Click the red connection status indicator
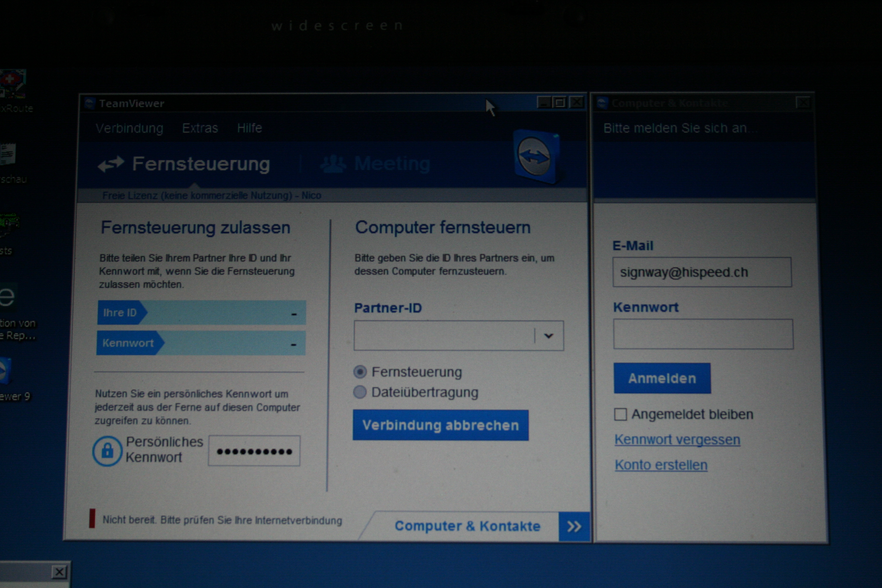This screenshot has height=588, width=882. [92, 519]
